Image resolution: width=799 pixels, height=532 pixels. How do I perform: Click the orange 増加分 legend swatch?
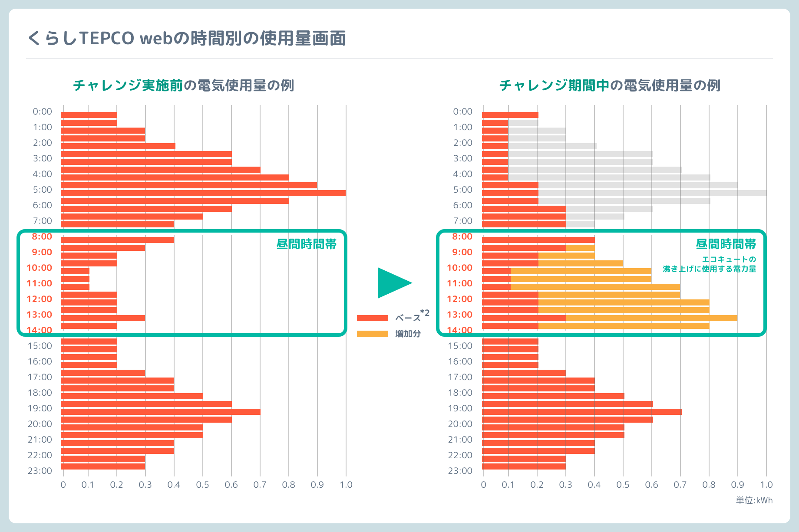point(373,334)
